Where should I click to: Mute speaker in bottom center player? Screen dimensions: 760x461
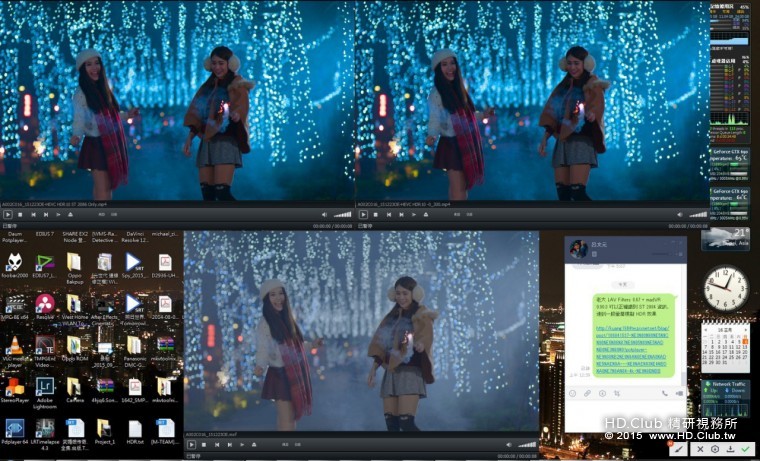[508, 445]
